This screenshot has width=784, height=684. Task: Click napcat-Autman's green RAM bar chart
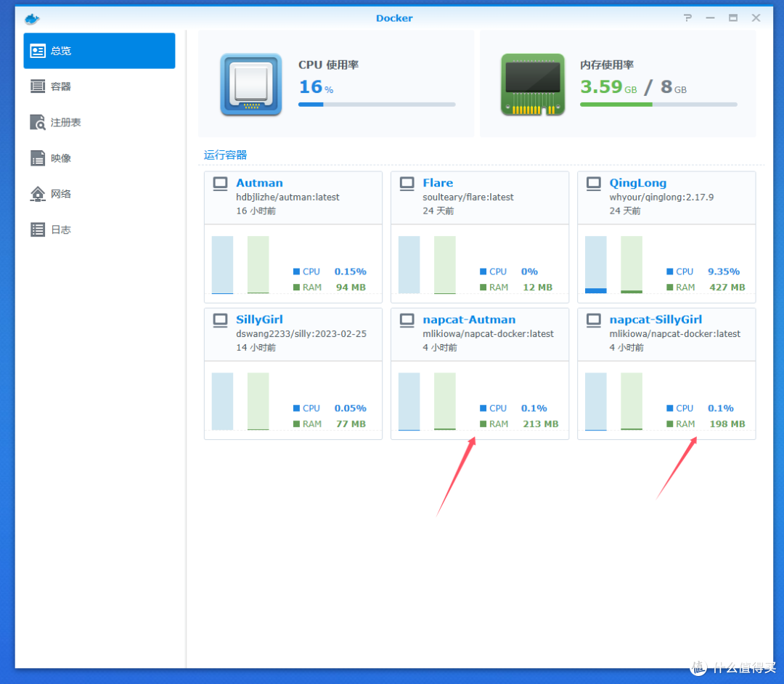(x=444, y=401)
